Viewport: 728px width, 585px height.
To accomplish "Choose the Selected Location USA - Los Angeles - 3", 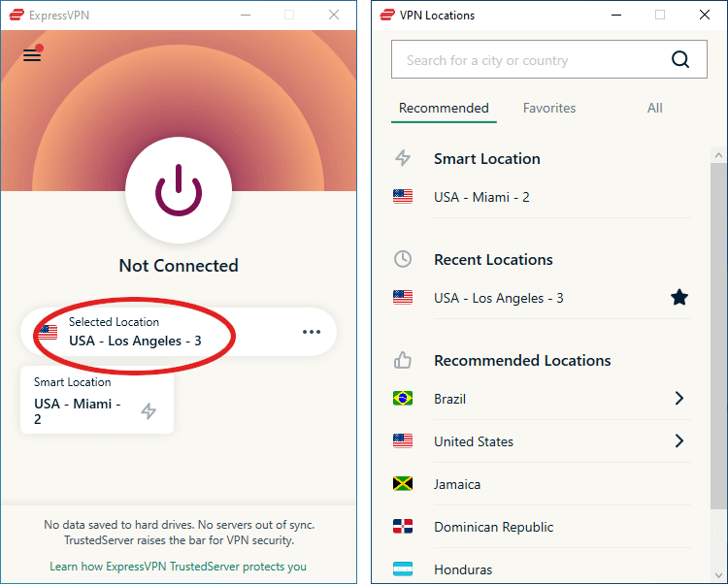I will 179,332.
